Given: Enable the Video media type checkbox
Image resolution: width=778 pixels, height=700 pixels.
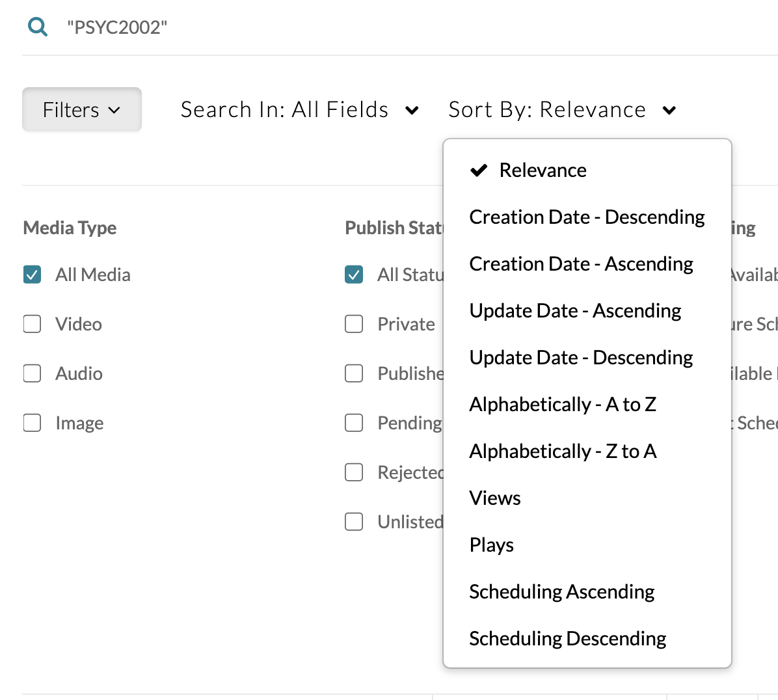Looking at the screenshot, I should pyautogui.click(x=33, y=324).
